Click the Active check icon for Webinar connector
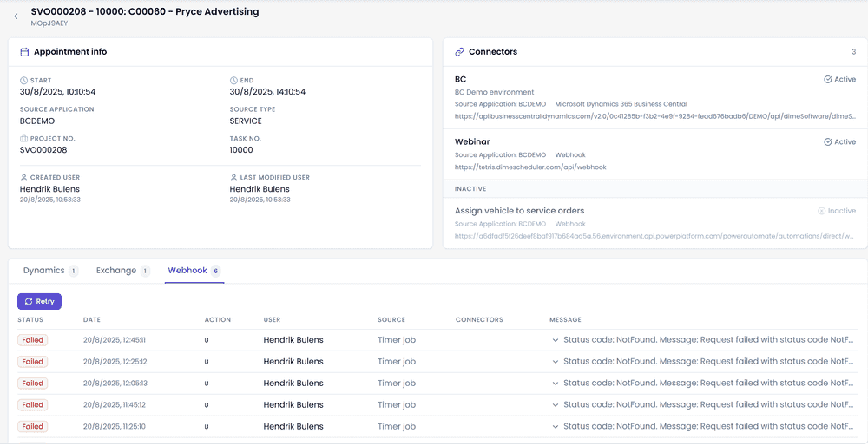The height and width of the screenshot is (446, 868). tap(827, 142)
